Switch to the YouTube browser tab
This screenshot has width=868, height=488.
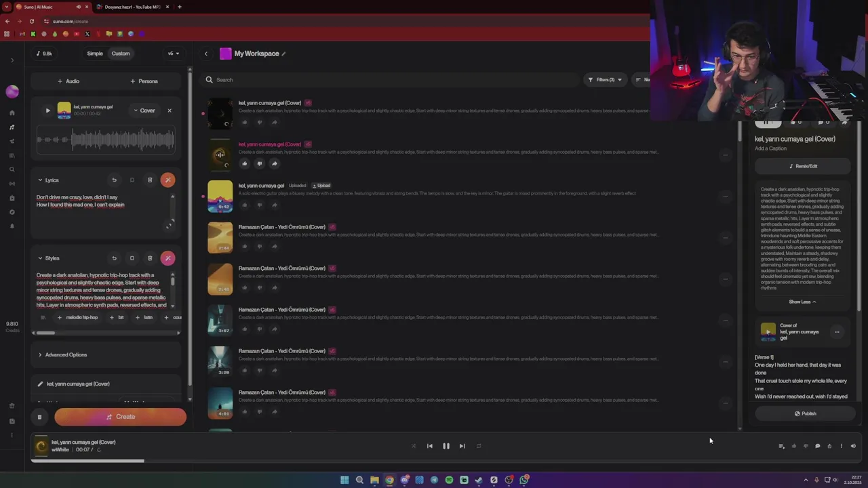[x=132, y=7]
